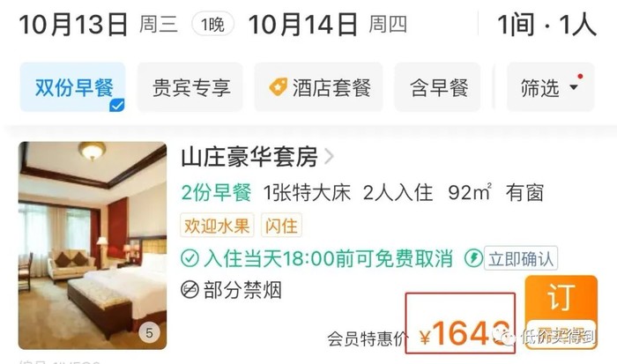The width and height of the screenshot is (617, 364).
Task: Open the 山庄豪华套房 room photo thumbnail
Action: point(93,245)
